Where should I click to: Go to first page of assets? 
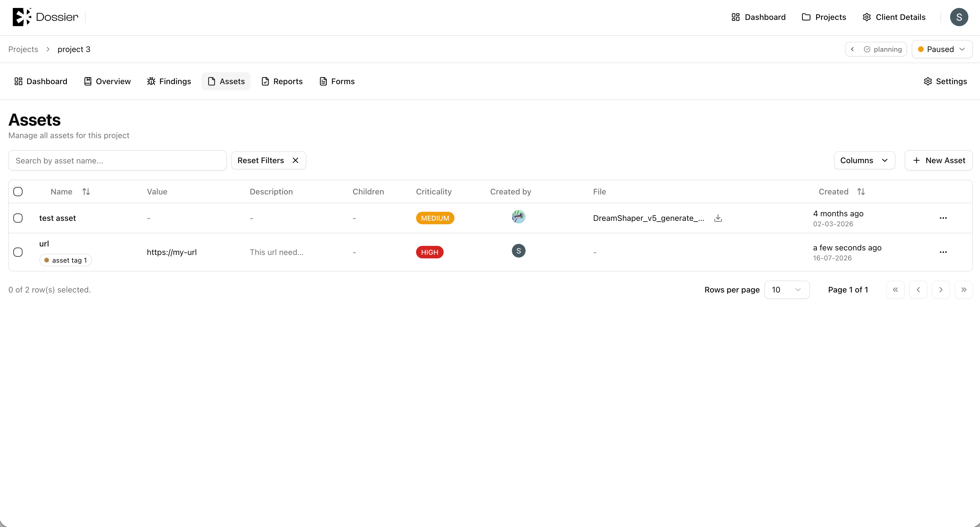click(895, 290)
